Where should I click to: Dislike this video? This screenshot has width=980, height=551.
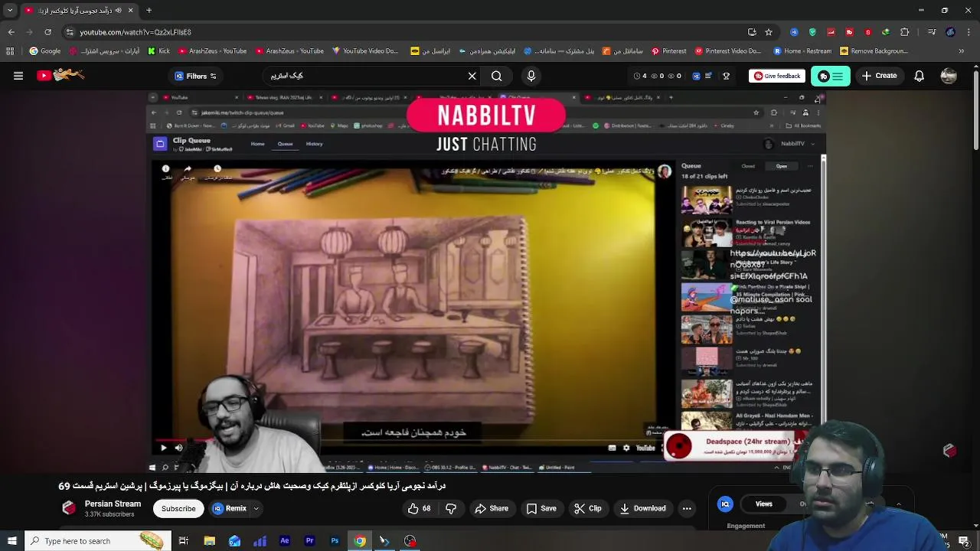coord(451,508)
